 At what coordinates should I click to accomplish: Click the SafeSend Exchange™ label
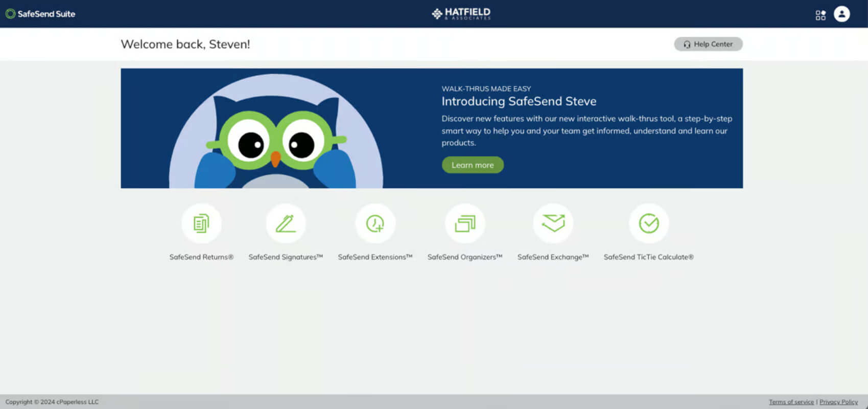point(553,257)
